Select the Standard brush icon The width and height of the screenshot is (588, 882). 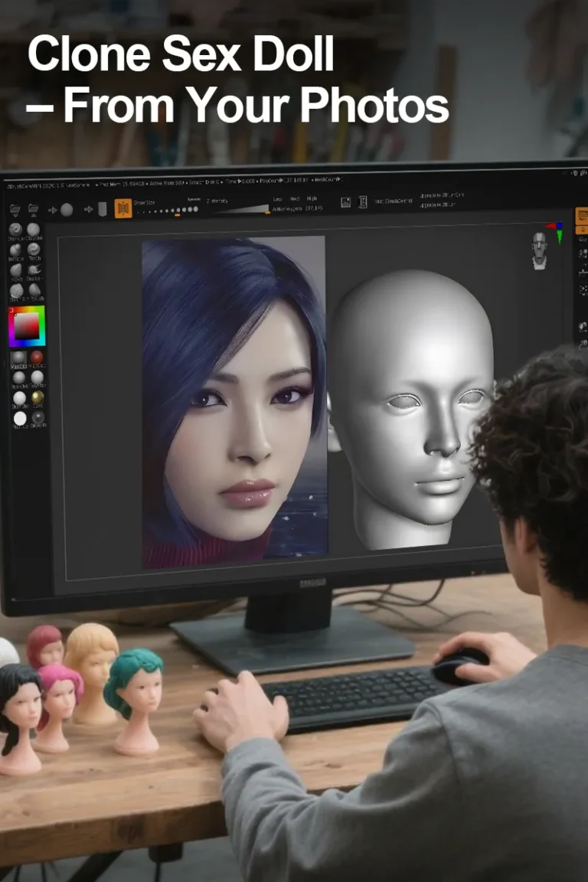pyautogui.click(x=15, y=230)
